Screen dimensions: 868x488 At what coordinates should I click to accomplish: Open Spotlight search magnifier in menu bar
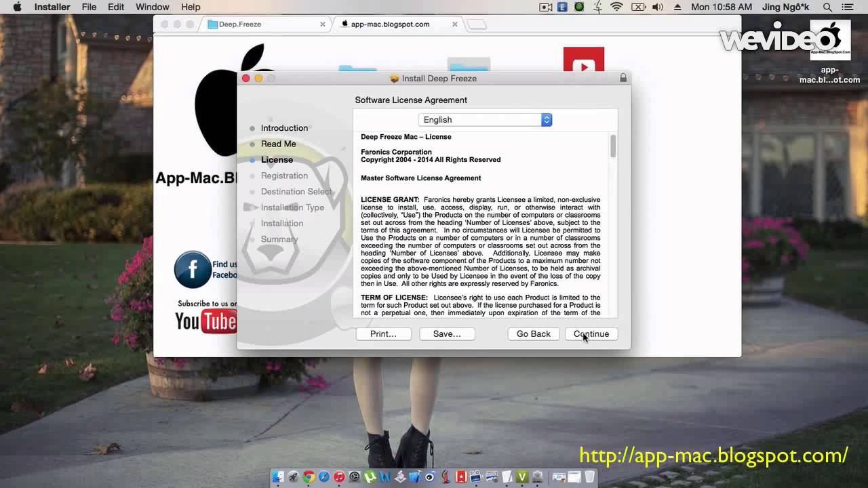pyautogui.click(x=827, y=7)
